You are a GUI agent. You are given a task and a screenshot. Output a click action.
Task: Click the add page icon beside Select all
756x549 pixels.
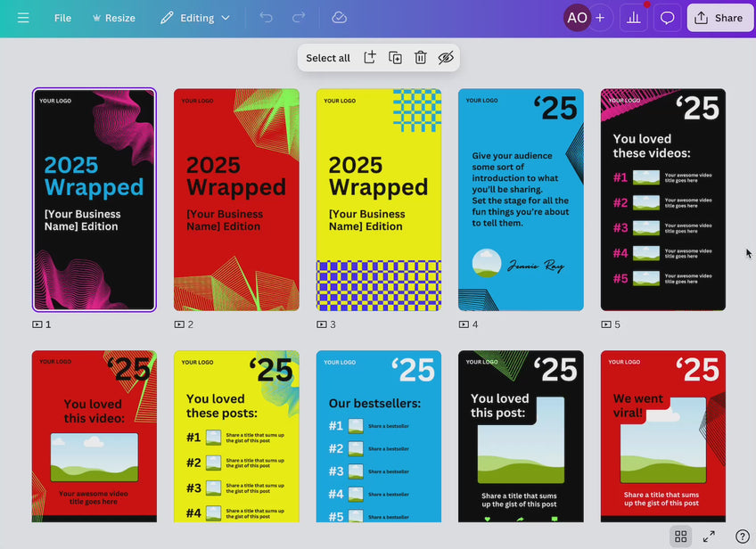pyautogui.click(x=369, y=57)
